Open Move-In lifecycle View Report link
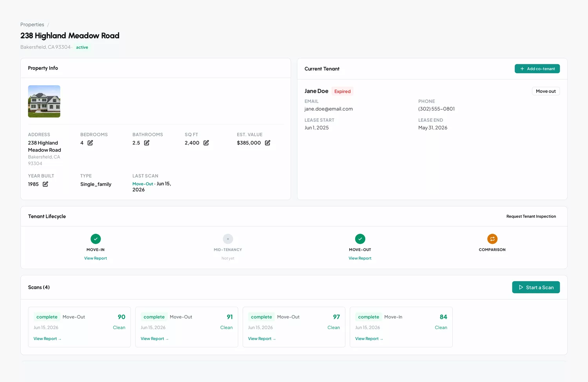The image size is (588, 382). pyautogui.click(x=96, y=258)
